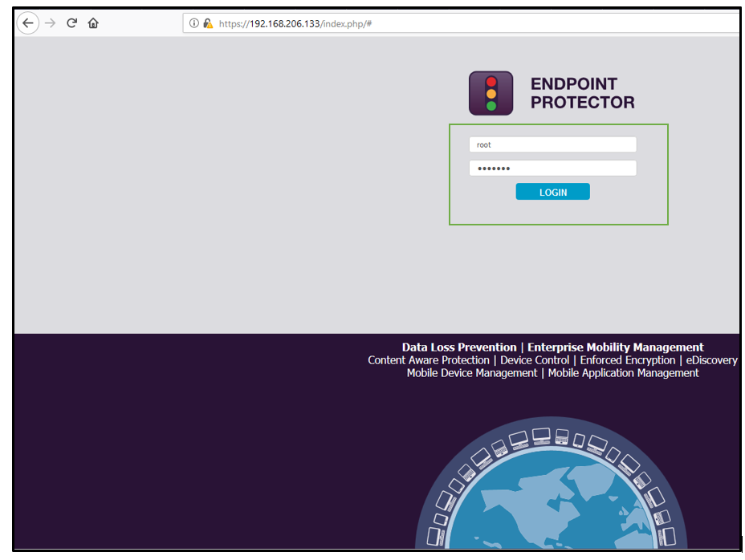This screenshot has height=560, width=745.
Task: Click the globe with devices illustration
Action: pos(552,483)
